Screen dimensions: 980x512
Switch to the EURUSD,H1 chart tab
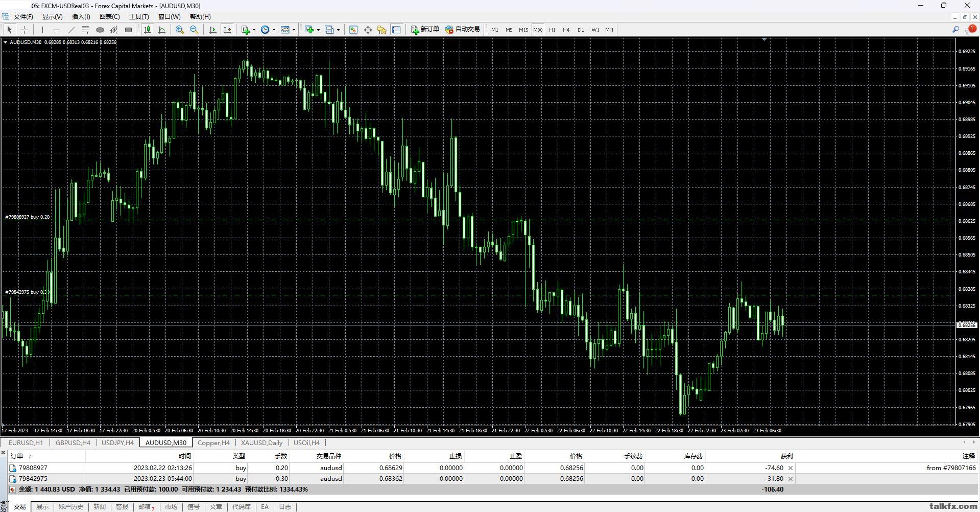(26, 443)
